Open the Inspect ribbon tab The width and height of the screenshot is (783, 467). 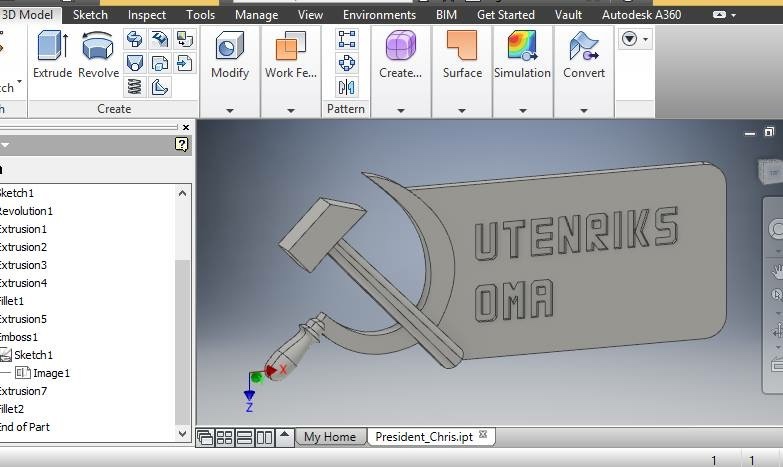[x=146, y=15]
